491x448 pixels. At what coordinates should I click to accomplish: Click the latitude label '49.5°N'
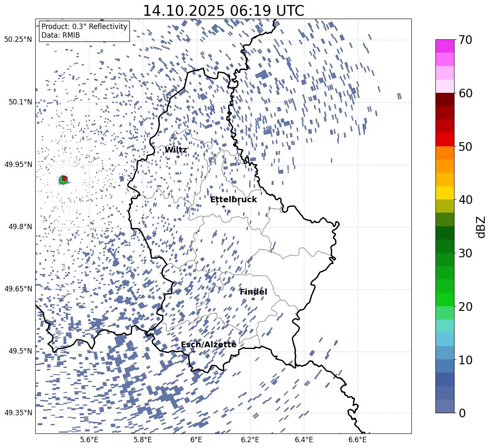coord(20,351)
